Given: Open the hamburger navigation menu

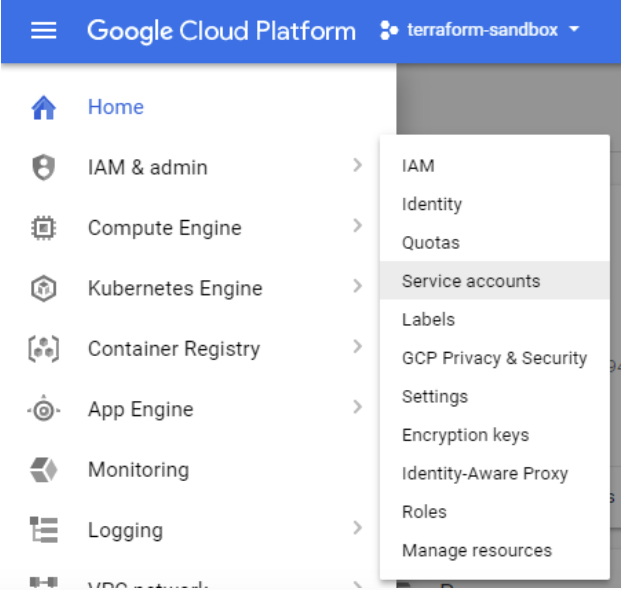Looking at the screenshot, I should (44, 31).
